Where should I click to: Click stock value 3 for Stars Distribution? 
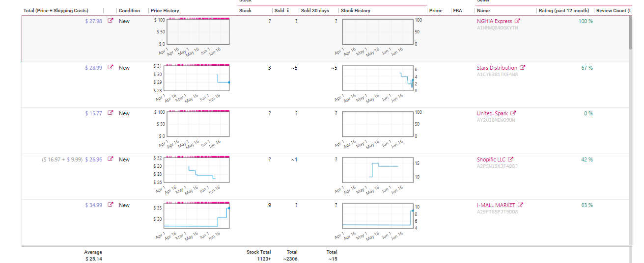pyautogui.click(x=269, y=68)
